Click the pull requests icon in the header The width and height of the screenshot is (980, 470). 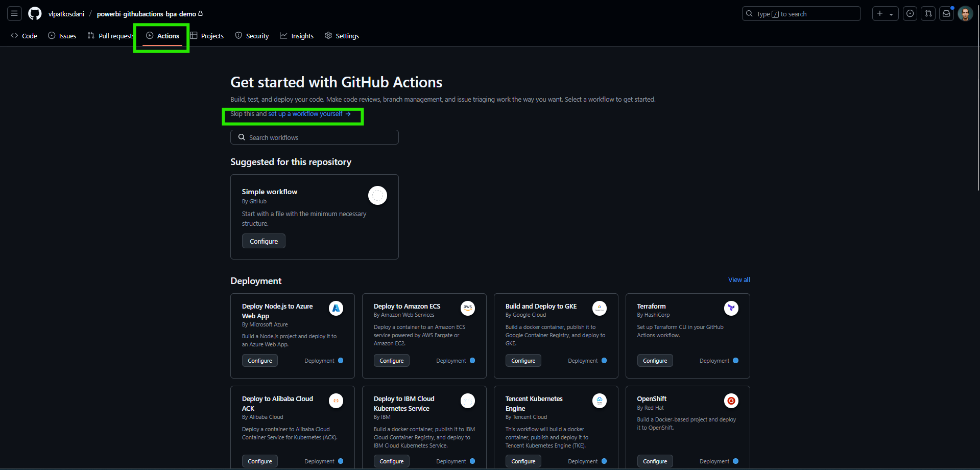point(928,13)
